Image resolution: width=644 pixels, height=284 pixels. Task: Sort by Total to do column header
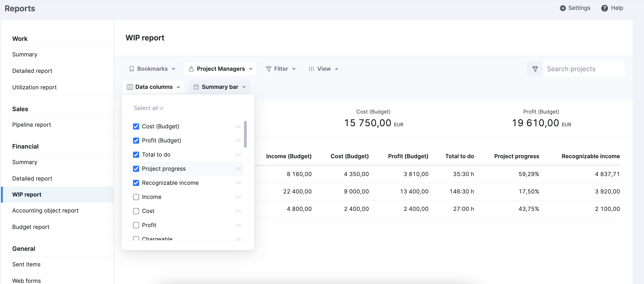coord(459,156)
